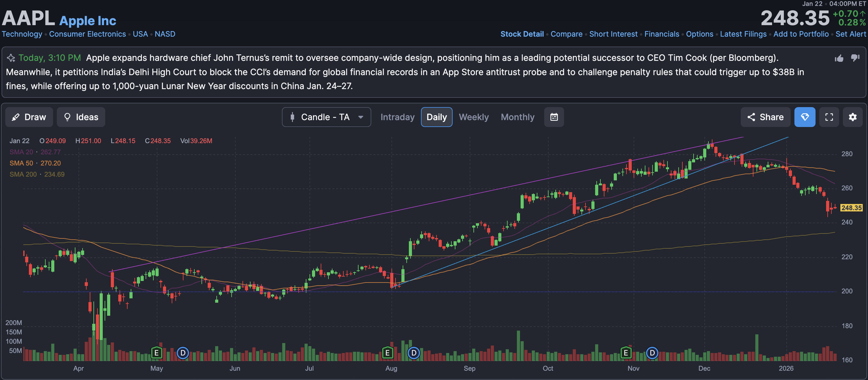Click the thumbs down icon on the news summary
The height and width of the screenshot is (380, 868).
tap(855, 58)
